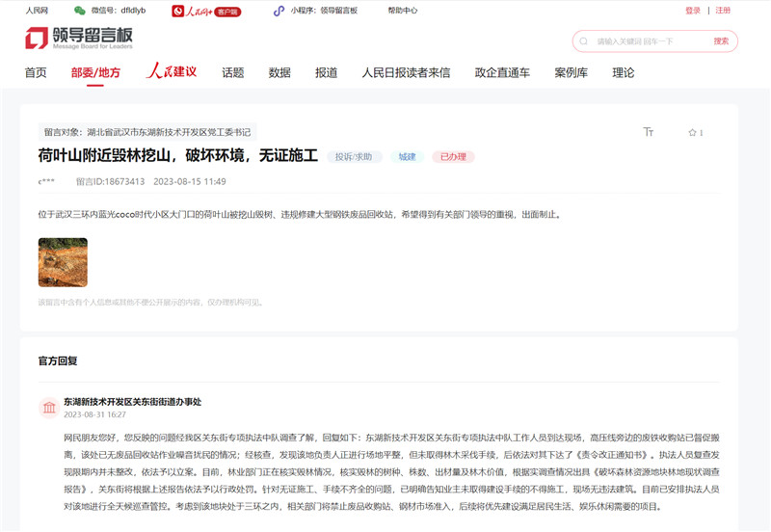Click the username c*** text
The image size is (771, 532).
tap(46, 182)
